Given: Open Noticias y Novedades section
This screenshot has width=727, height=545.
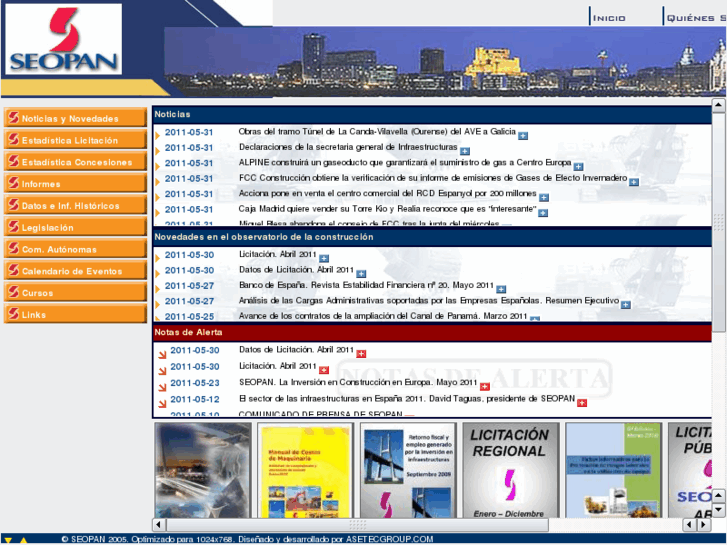Looking at the screenshot, I should 75,118.
